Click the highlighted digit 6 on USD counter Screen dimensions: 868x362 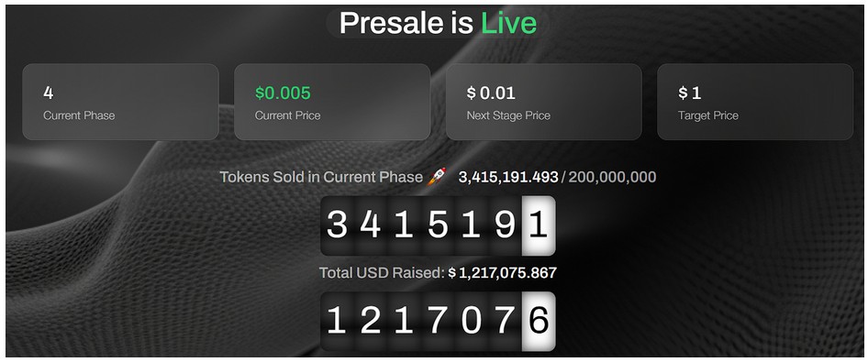539,321
